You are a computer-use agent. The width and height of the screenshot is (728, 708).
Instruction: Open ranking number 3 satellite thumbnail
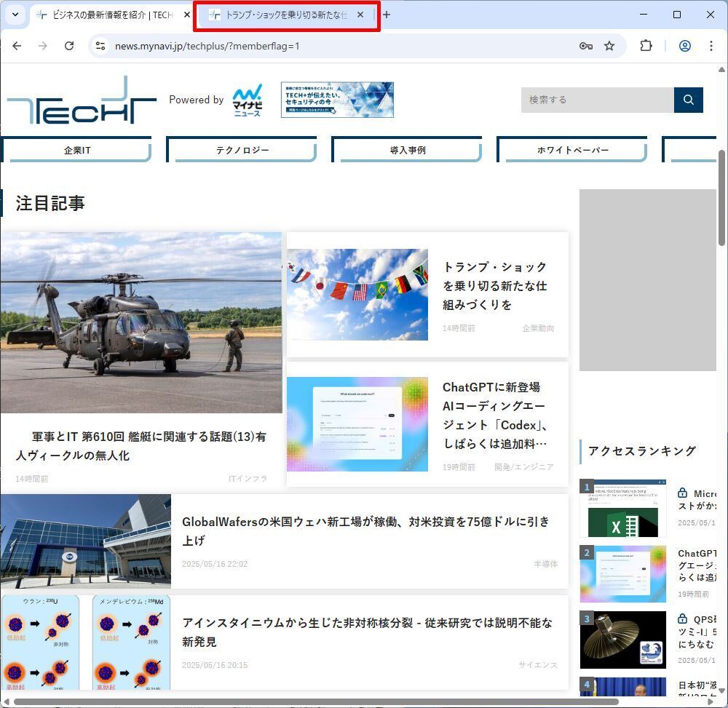[x=622, y=640]
